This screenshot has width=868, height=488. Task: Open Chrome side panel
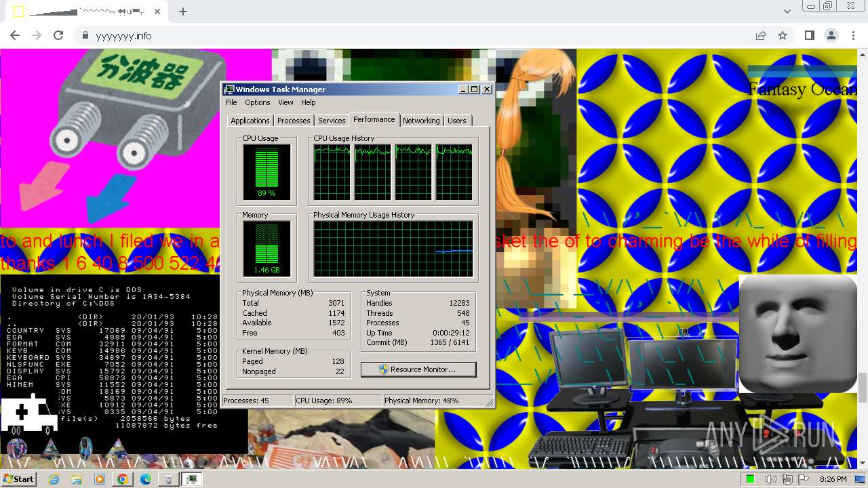(809, 35)
